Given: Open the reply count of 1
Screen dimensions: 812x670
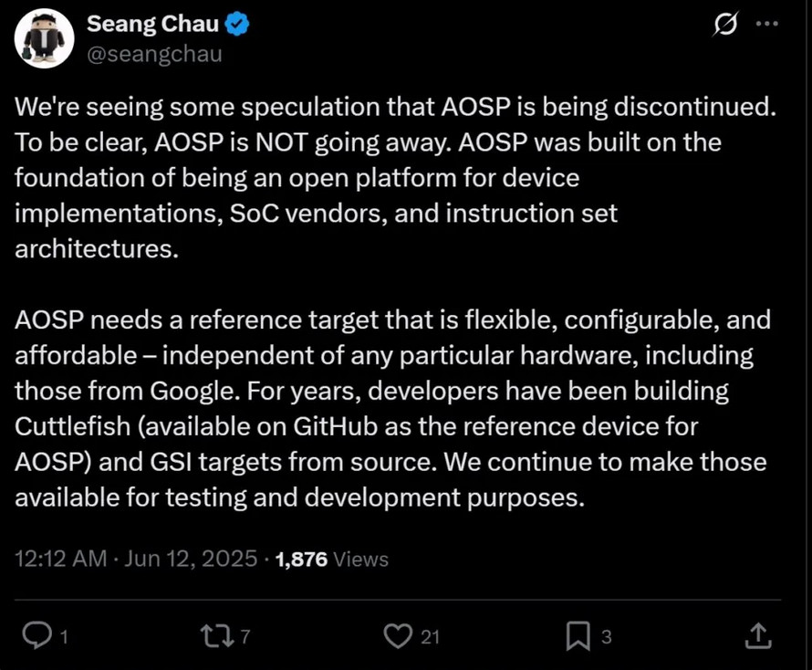Looking at the screenshot, I should tap(64, 636).
